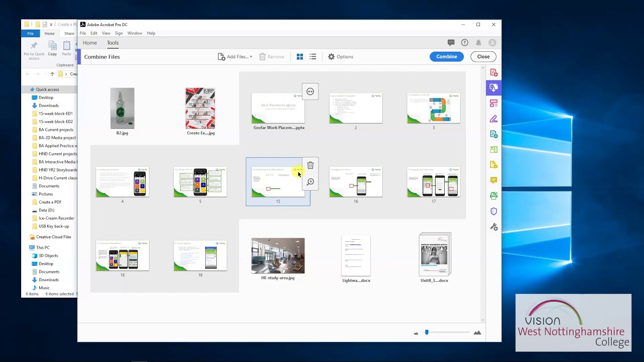Open Home ribbon tab in Explorer window
Image resolution: width=644 pixels, height=362 pixels.
pyautogui.click(x=49, y=34)
